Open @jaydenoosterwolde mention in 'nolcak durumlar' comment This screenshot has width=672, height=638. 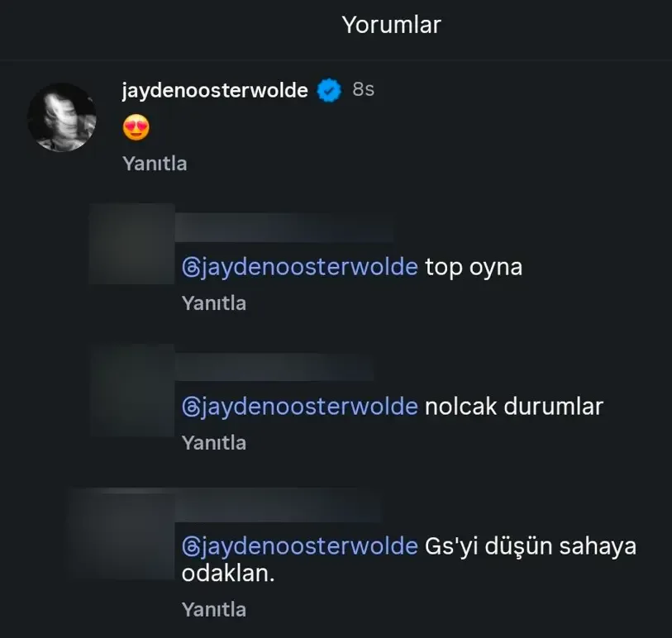299,406
